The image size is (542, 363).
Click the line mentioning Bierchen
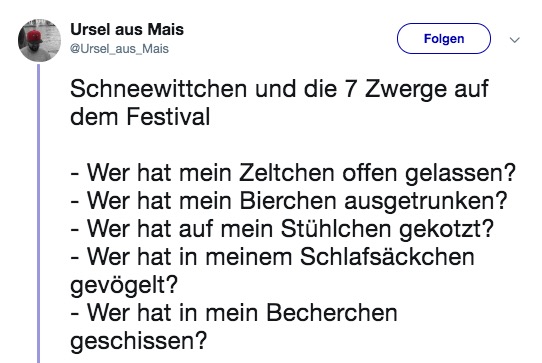point(289,201)
